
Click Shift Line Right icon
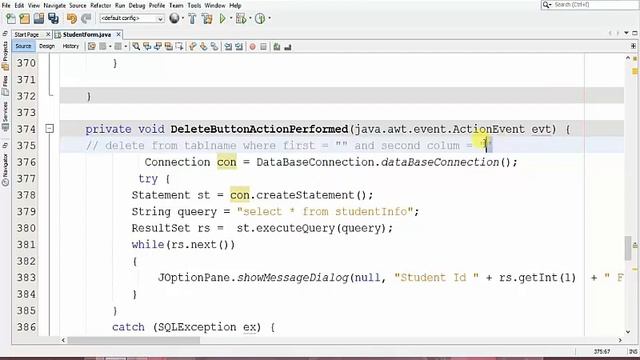[x=239, y=47]
